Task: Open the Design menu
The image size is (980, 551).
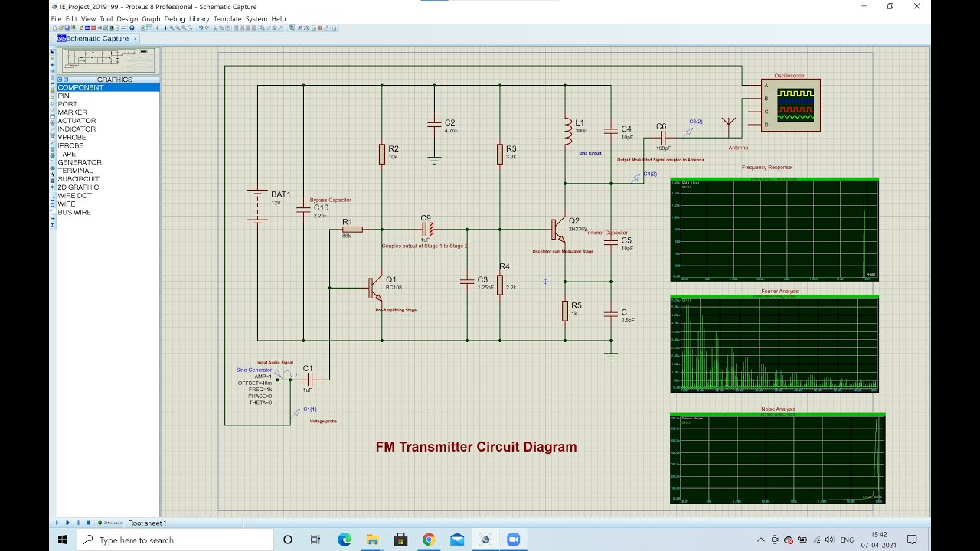Action: [127, 18]
